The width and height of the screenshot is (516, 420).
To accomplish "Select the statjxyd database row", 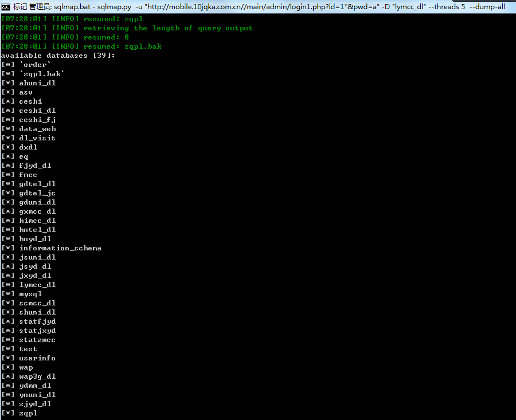I will [x=28, y=331].
